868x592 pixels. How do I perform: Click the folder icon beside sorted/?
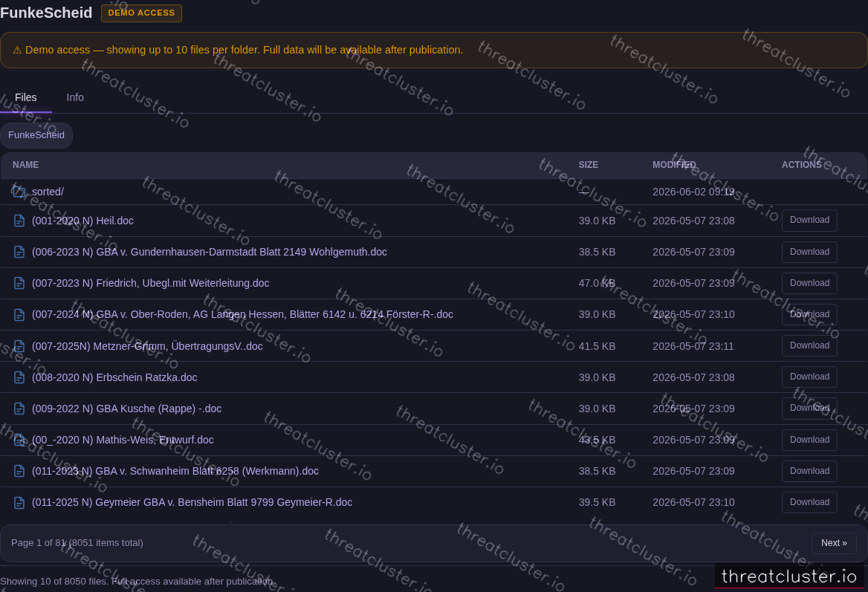[x=19, y=192]
